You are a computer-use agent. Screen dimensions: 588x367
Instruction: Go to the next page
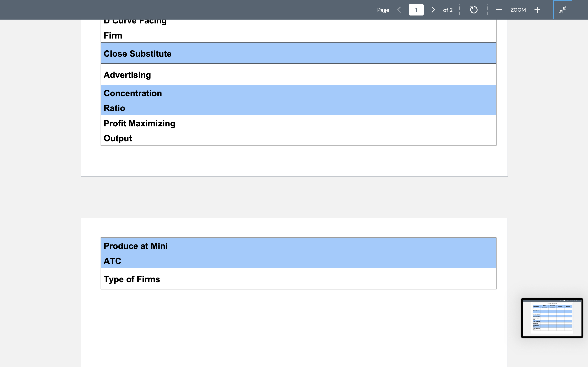pyautogui.click(x=433, y=10)
